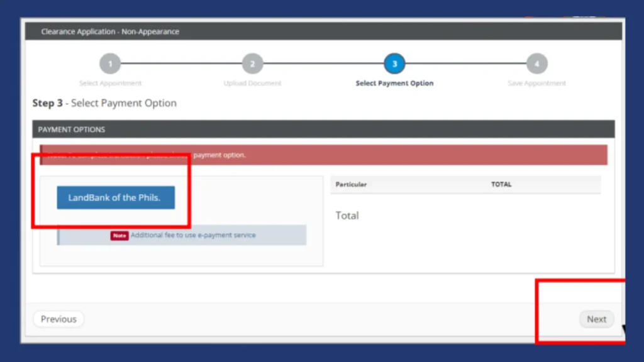Go back with the Previous button

[x=58, y=319]
